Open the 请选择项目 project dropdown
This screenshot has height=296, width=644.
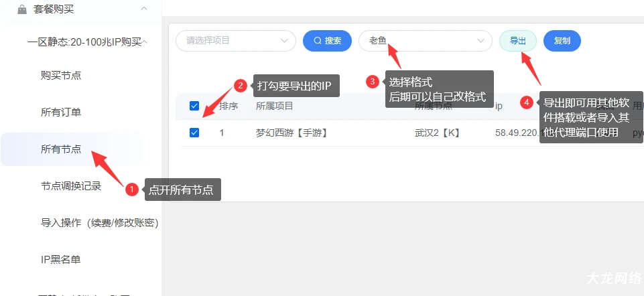[x=235, y=40]
